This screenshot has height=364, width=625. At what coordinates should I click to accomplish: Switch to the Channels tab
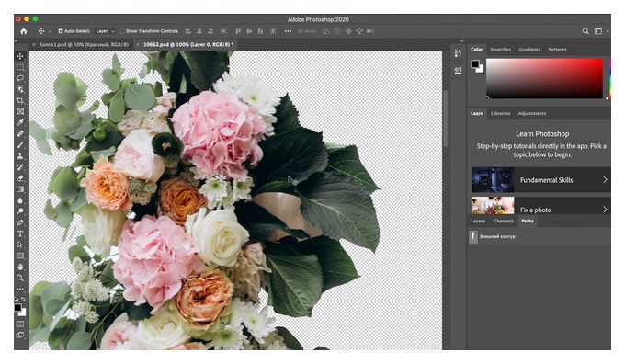[x=503, y=221]
